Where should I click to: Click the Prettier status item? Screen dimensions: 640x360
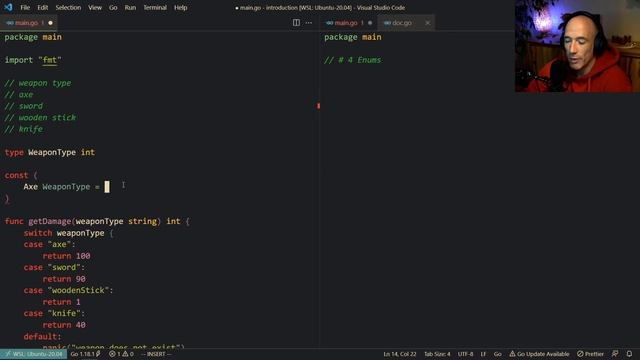pos(590,354)
